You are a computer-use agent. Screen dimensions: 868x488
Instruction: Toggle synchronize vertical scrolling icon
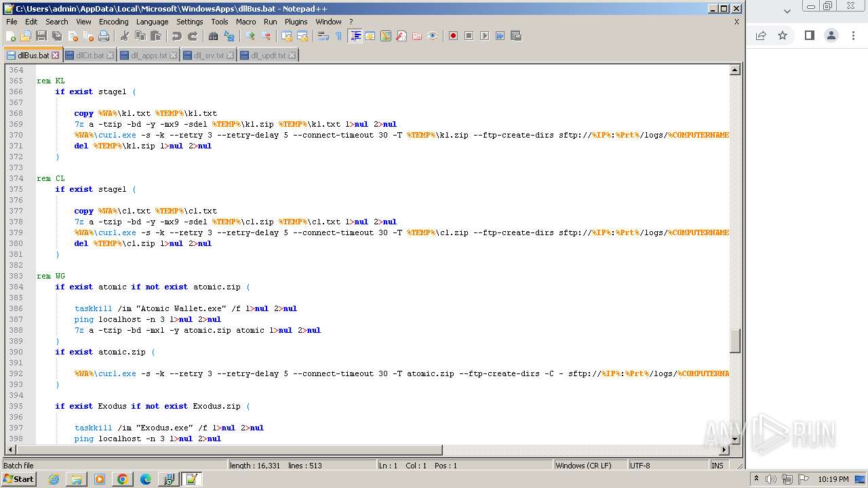(287, 36)
